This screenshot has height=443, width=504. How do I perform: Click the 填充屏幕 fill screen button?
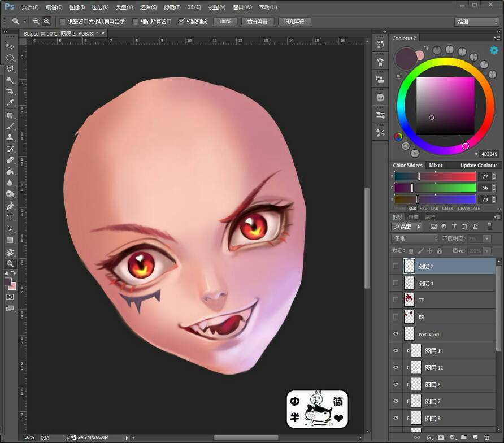tap(294, 21)
